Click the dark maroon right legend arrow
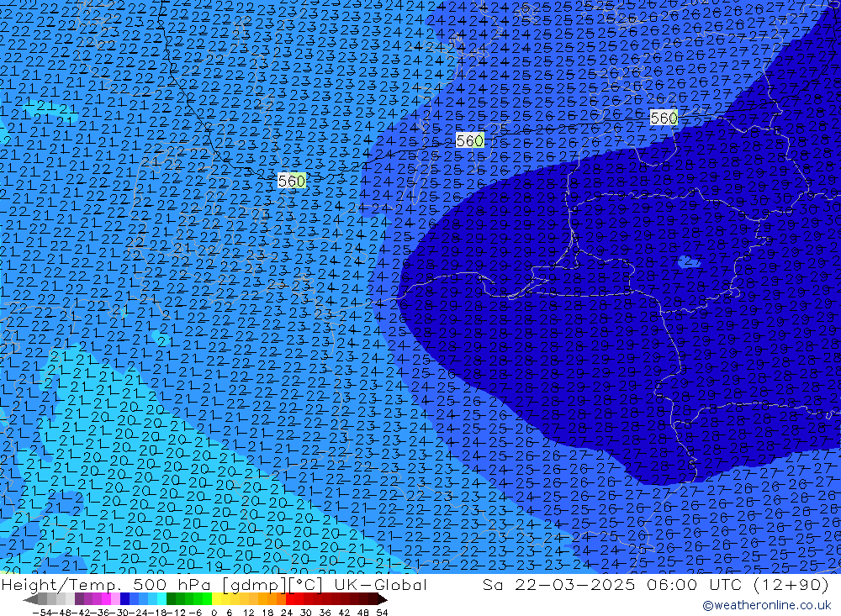Image resolution: width=841 pixels, height=616 pixels. pyautogui.click(x=383, y=599)
